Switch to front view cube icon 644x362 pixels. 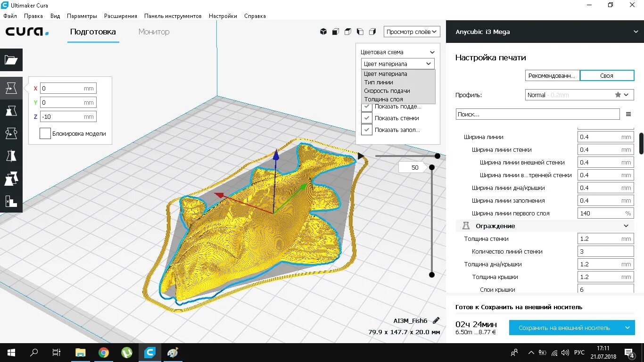[x=336, y=32]
